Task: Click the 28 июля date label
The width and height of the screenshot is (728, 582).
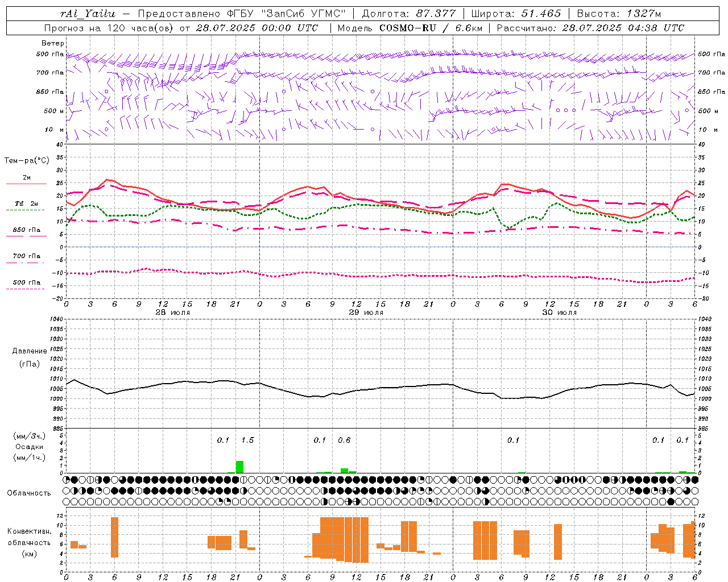Action: tap(173, 313)
